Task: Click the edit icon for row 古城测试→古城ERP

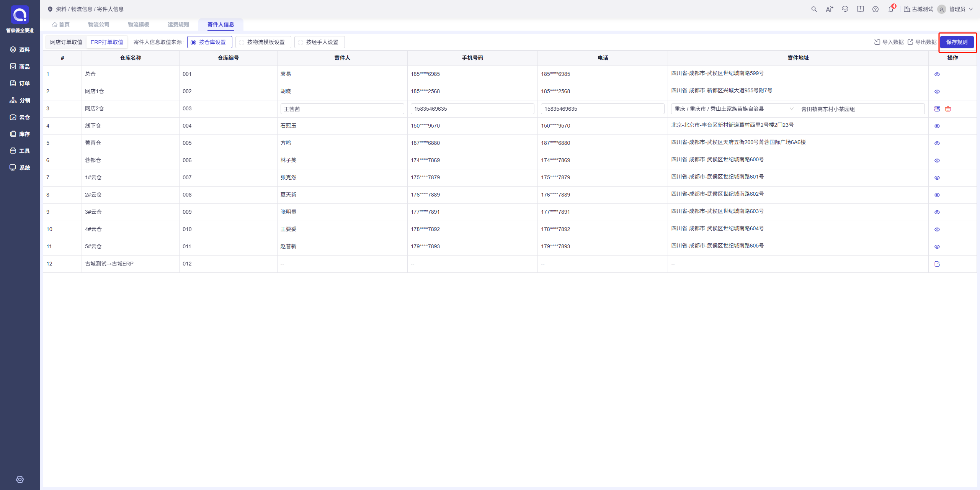Action: [x=937, y=264]
